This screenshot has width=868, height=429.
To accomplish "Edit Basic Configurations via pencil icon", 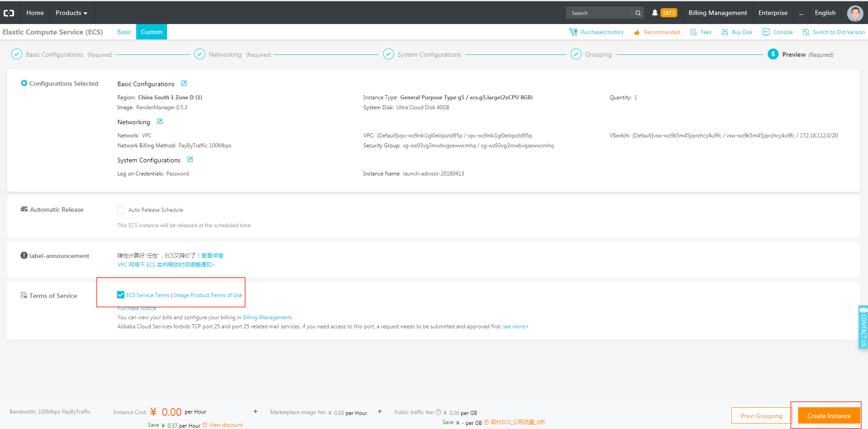I will point(184,83).
